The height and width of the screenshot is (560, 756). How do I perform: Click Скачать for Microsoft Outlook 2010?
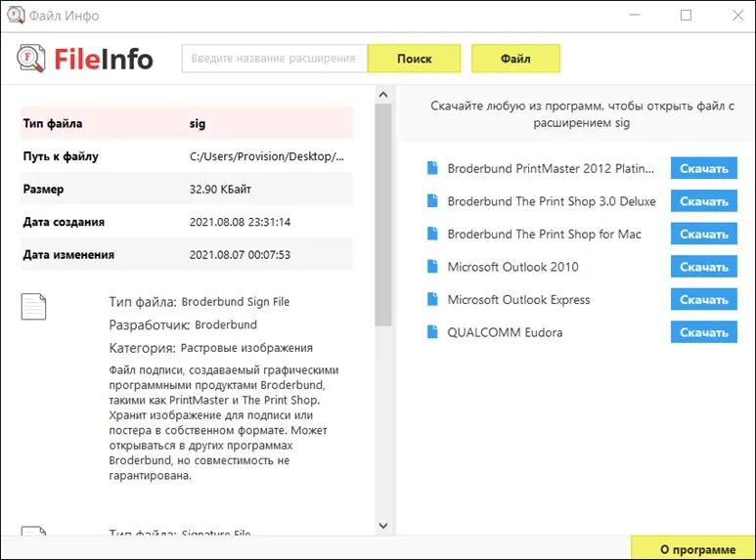coord(703,267)
